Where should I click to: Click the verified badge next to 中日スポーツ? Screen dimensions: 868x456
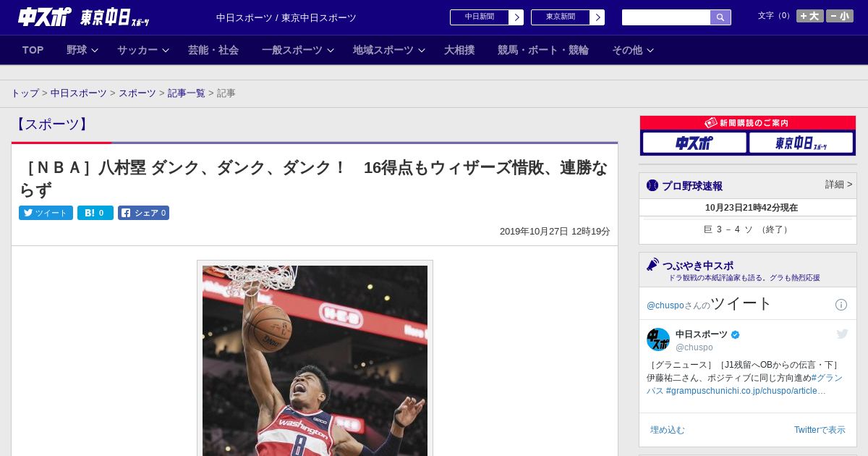tap(736, 335)
